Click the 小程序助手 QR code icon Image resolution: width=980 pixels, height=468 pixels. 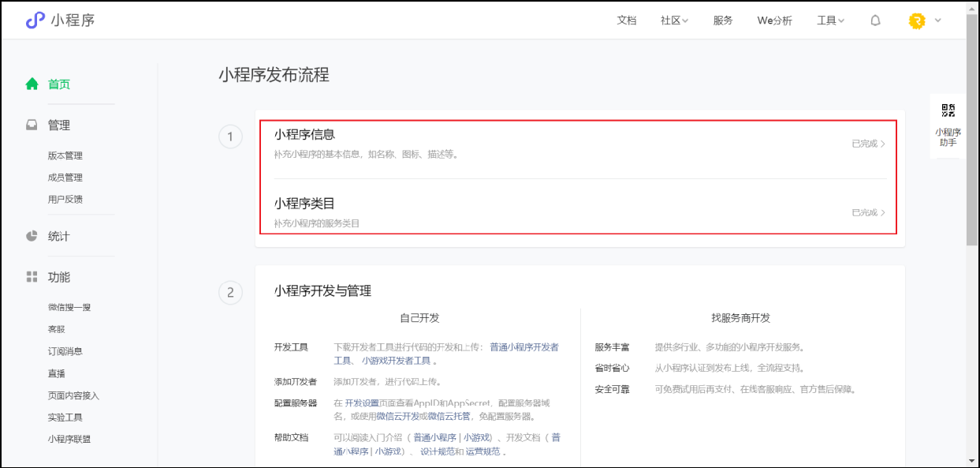click(948, 110)
